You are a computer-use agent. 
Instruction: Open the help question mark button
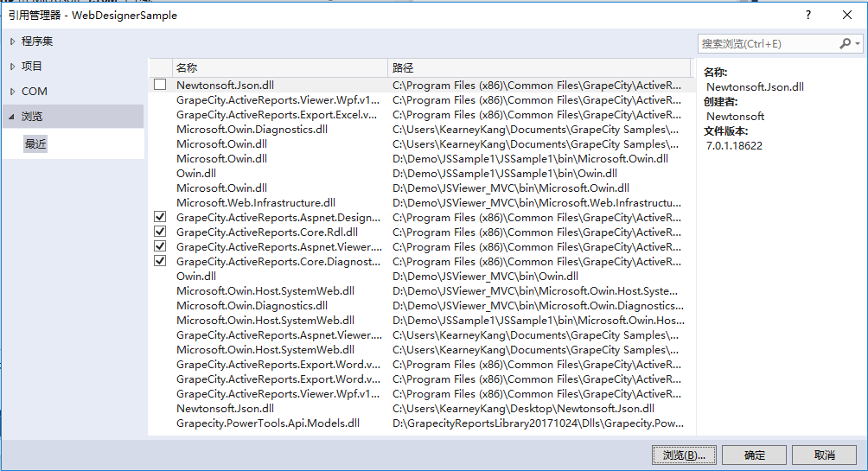[x=808, y=15]
